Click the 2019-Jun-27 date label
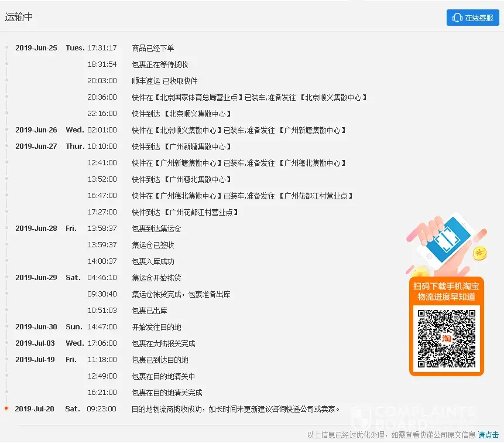This screenshot has width=504, height=443. tap(36, 146)
